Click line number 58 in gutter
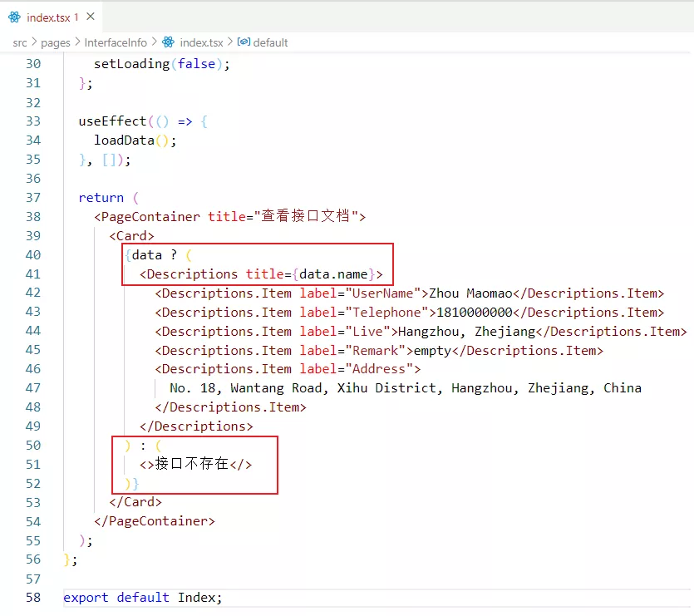This screenshot has width=694, height=616. [33, 598]
